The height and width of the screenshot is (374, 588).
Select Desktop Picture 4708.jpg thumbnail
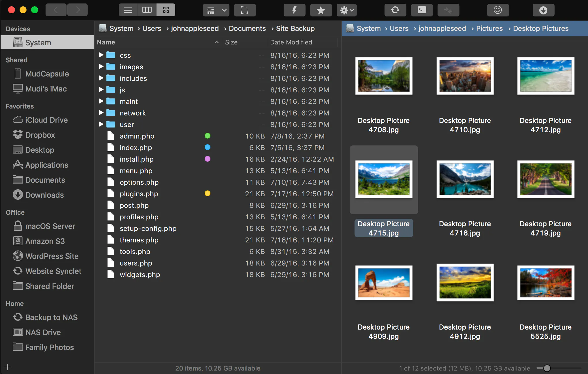[x=384, y=76]
